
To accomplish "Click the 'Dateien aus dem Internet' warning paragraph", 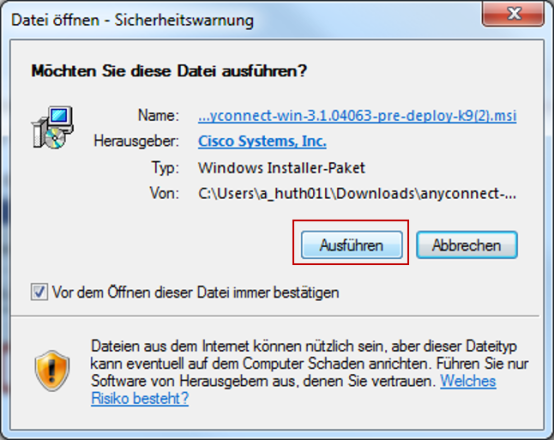I will click(x=310, y=372).
